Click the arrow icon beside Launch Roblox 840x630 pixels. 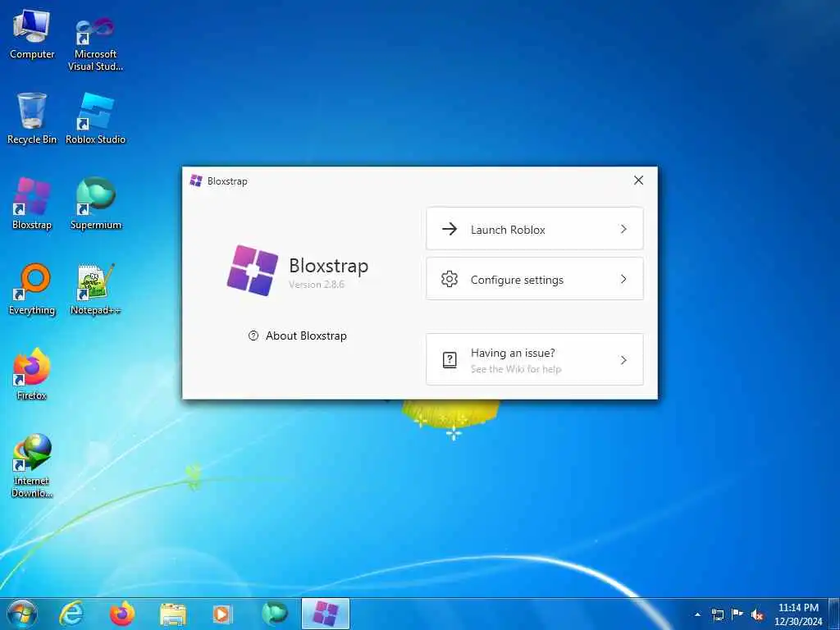tap(450, 230)
